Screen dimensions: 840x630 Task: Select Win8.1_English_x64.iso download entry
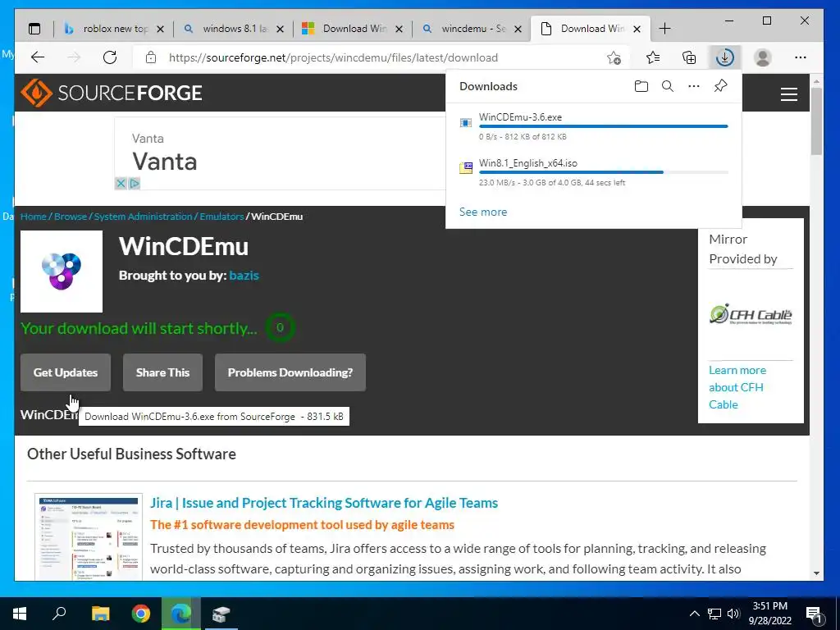594,172
